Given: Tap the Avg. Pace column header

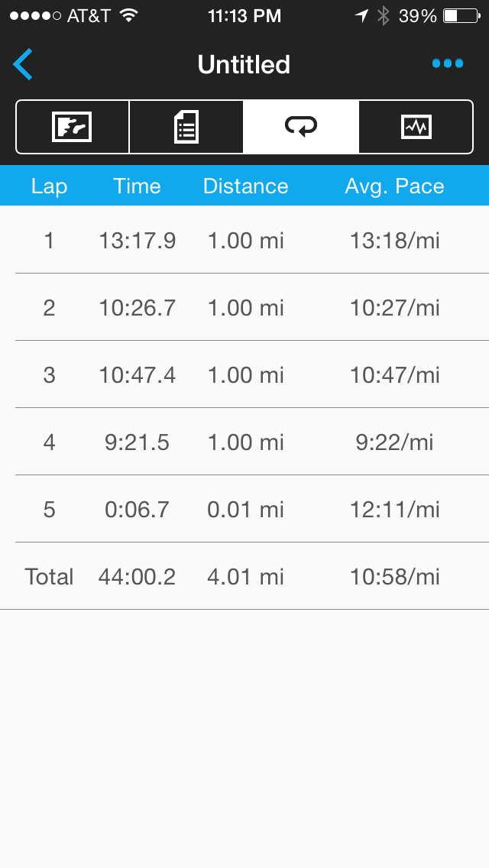Looking at the screenshot, I should click(x=394, y=186).
